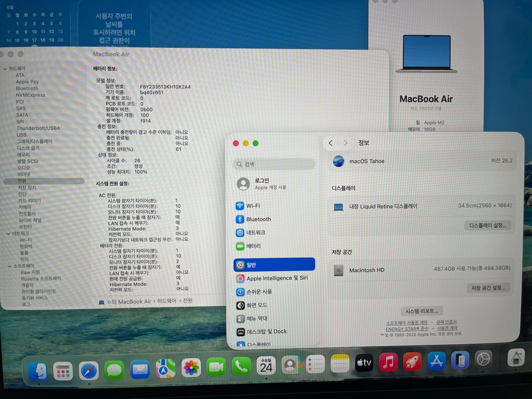Open the Calendar icon showing 24
This screenshot has height=399, width=532.
[266, 365]
